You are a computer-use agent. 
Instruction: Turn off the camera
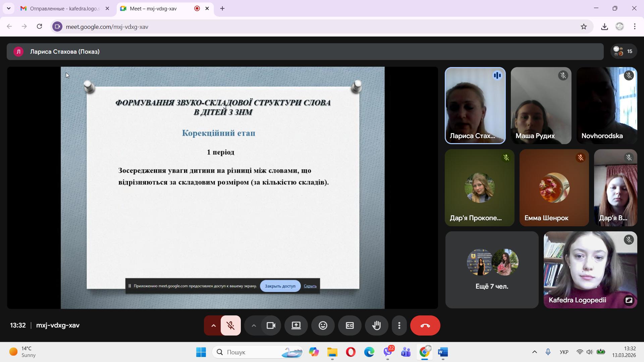coord(271,325)
